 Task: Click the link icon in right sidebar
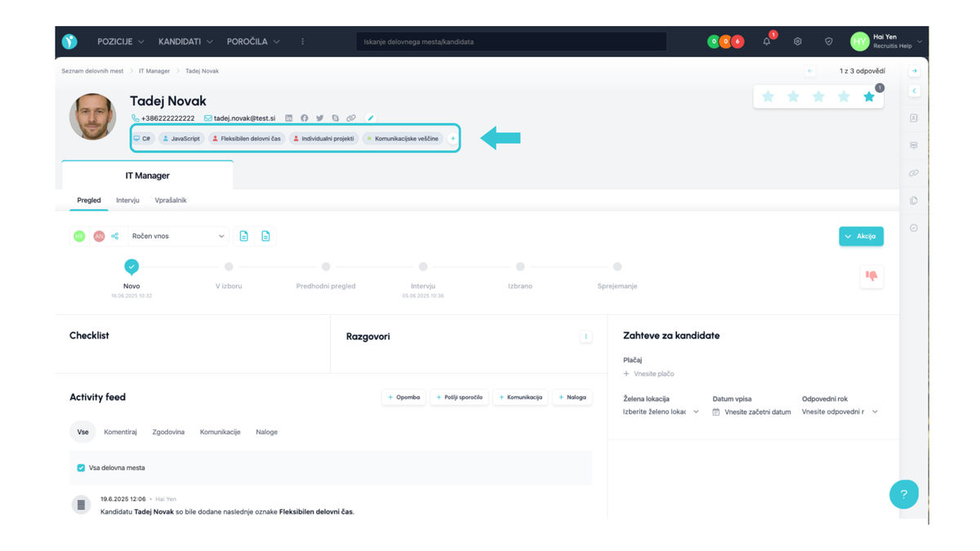914,173
